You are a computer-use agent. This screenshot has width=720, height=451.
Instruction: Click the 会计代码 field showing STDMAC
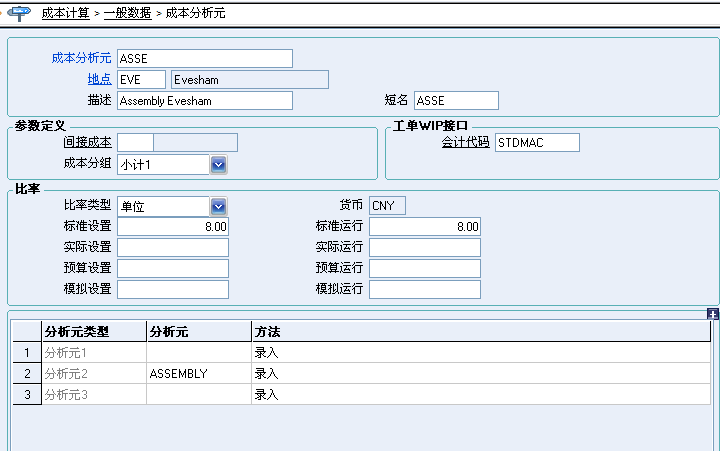coord(537,142)
